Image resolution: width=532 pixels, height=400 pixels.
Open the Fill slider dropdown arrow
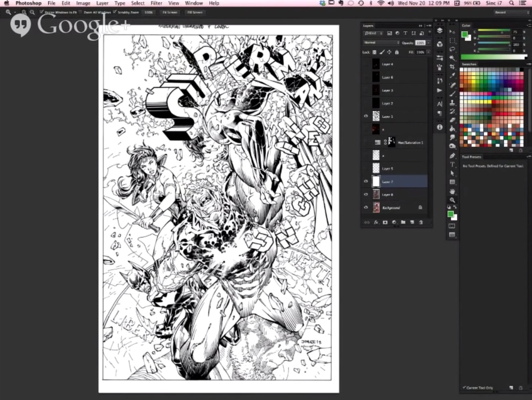pyautogui.click(x=428, y=52)
